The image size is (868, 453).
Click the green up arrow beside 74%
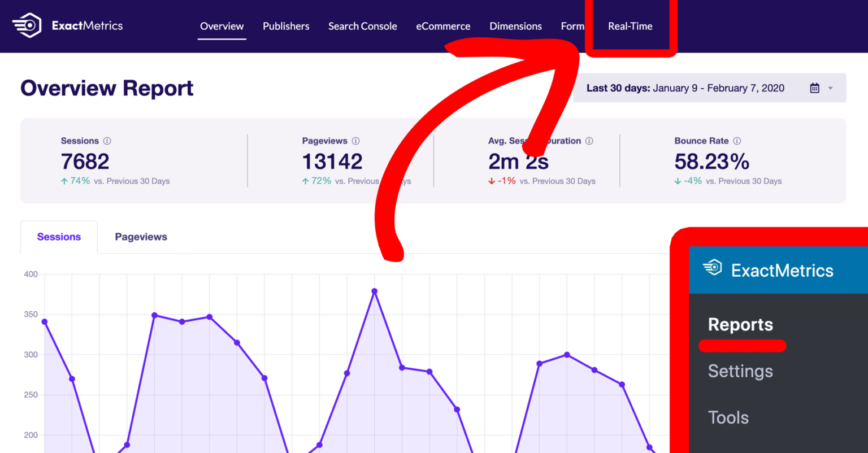[x=63, y=181]
